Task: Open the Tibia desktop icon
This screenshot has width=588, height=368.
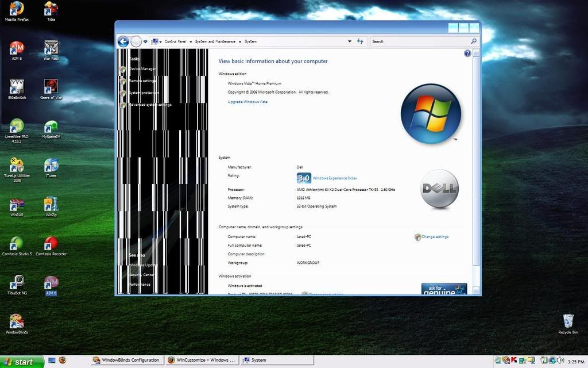Action: (51, 10)
